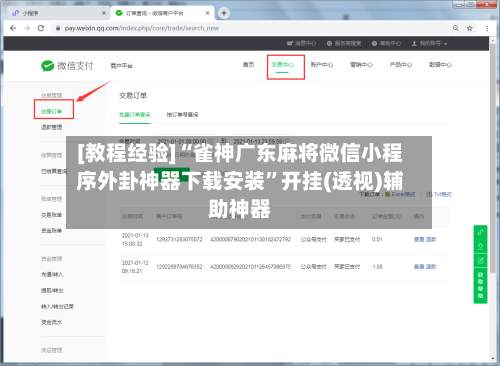Close the 订单查询 browser tab
Image resolution: width=500 pixels, height=366 pixels.
click(208, 13)
